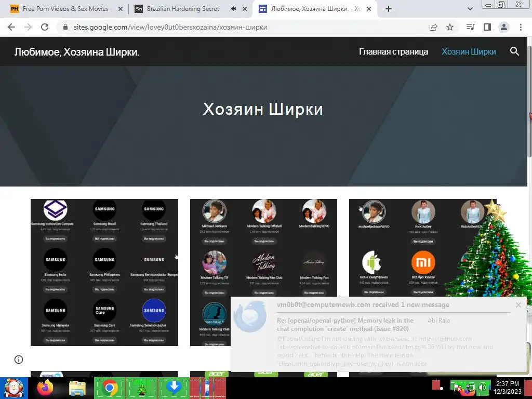This screenshot has height=399, width=532.
Task: Open Хозяин Ширки navigation link
Action: 469,51
